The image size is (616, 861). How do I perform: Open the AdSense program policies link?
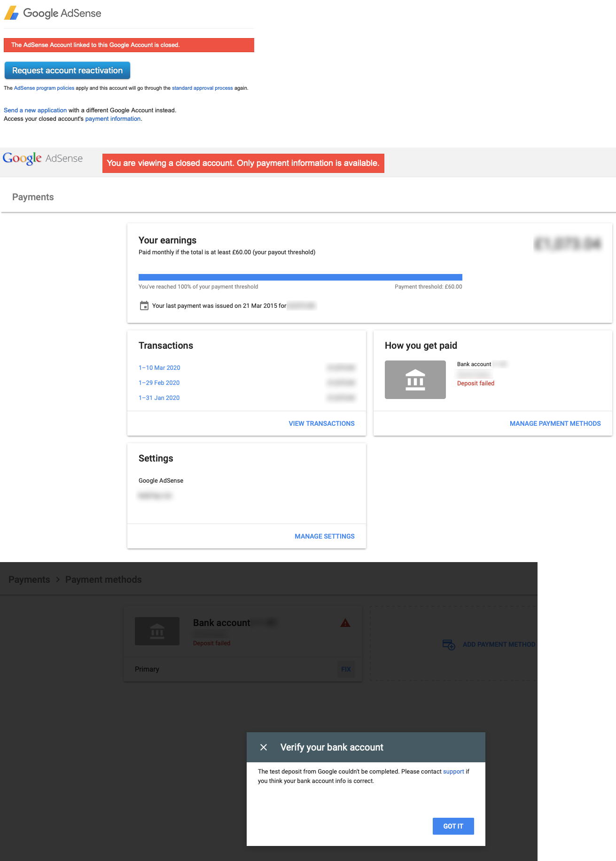click(44, 88)
